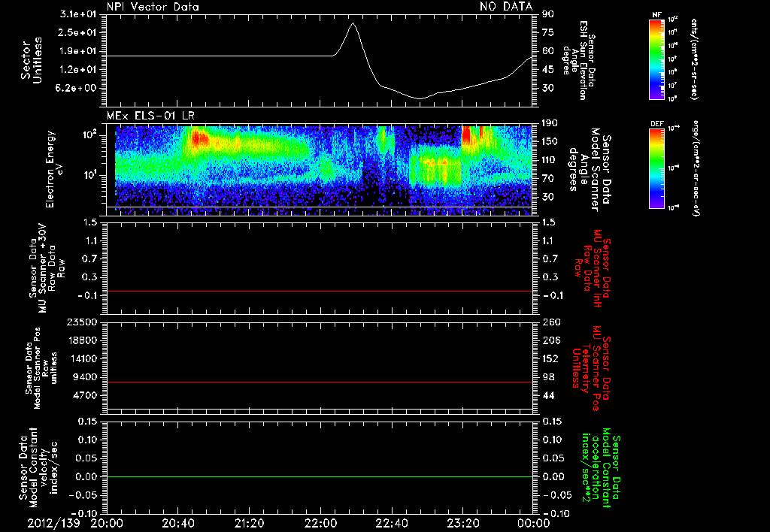Click the 23500 tick value
This screenshot has width=770, height=532.
tap(82, 322)
